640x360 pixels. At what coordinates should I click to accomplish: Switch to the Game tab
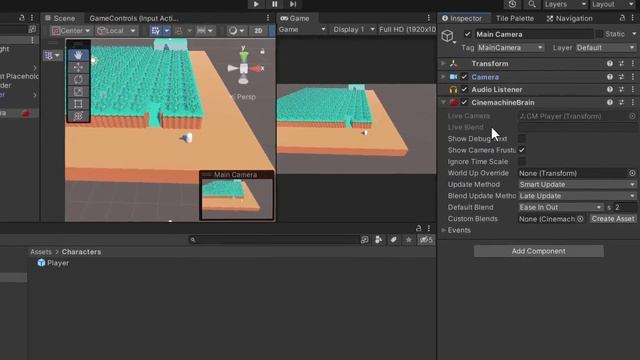pyautogui.click(x=295, y=18)
